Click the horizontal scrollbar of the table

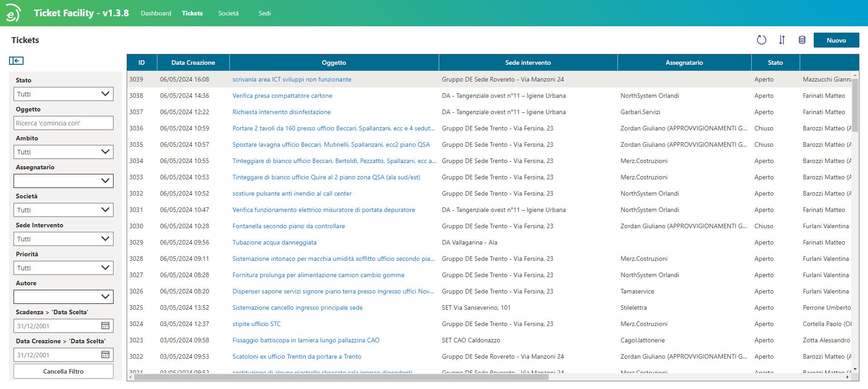click(342, 377)
